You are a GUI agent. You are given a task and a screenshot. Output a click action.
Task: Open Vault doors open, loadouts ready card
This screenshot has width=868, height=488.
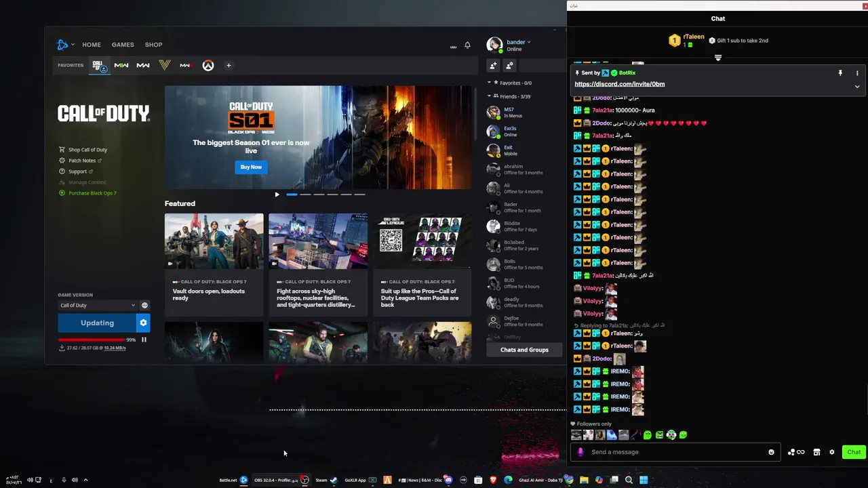[x=214, y=264]
